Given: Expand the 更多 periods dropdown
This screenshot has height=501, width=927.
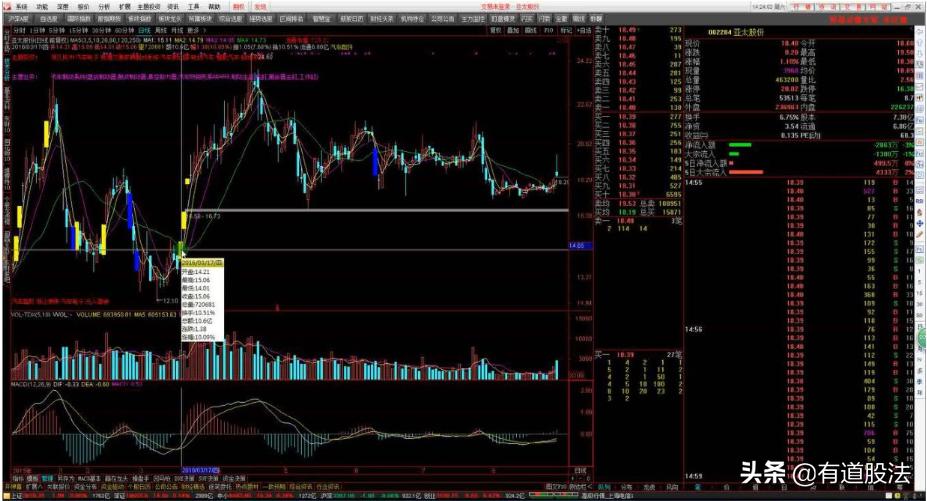Looking at the screenshot, I should tap(196, 30).
